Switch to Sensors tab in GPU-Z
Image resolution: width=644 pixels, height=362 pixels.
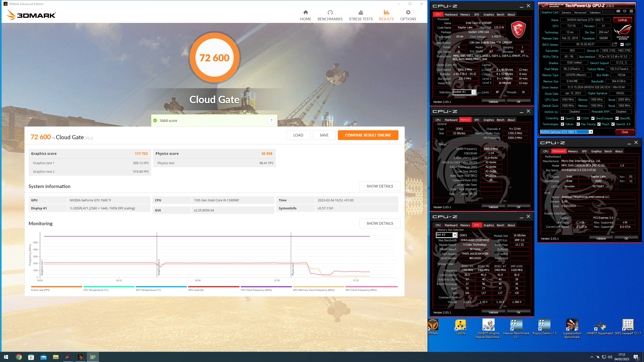click(x=566, y=12)
